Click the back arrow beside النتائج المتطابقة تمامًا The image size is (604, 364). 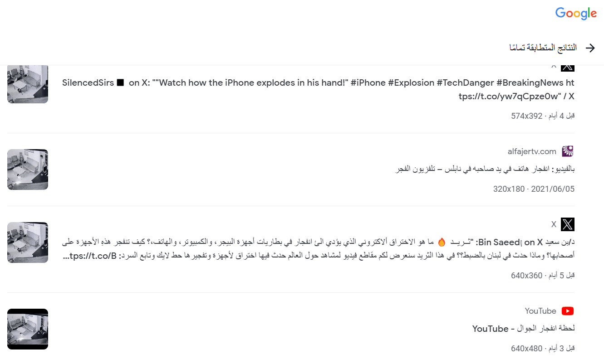590,48
